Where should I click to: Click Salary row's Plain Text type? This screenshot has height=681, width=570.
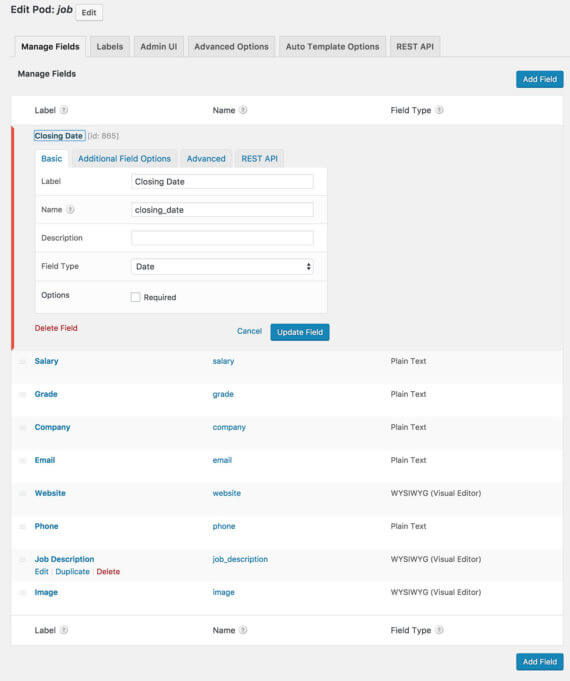tap(408, 361)
